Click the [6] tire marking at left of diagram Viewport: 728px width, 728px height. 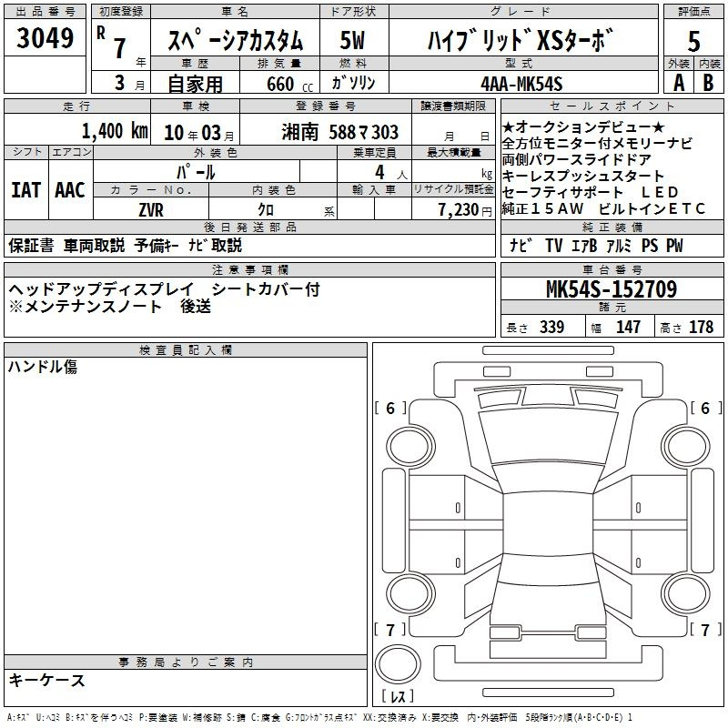[391, 409]
